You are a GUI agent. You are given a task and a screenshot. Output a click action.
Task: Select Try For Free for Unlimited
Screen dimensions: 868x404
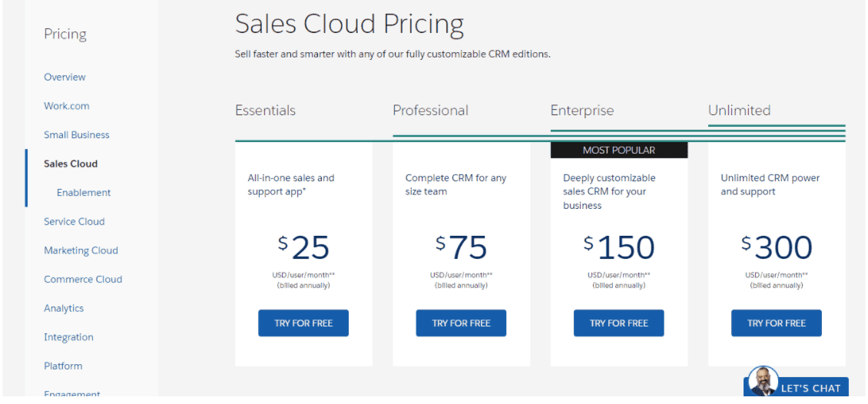777,323
